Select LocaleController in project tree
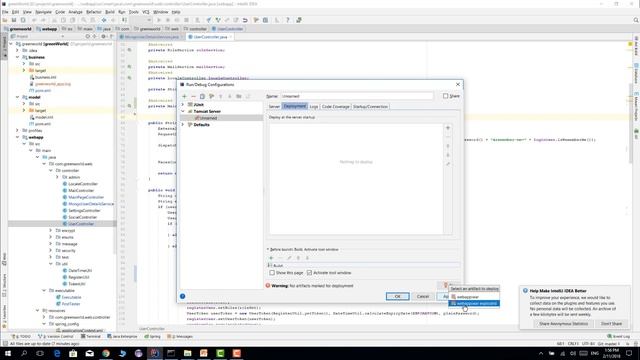Viewport: 640px width, 360px height. (83, 184)
